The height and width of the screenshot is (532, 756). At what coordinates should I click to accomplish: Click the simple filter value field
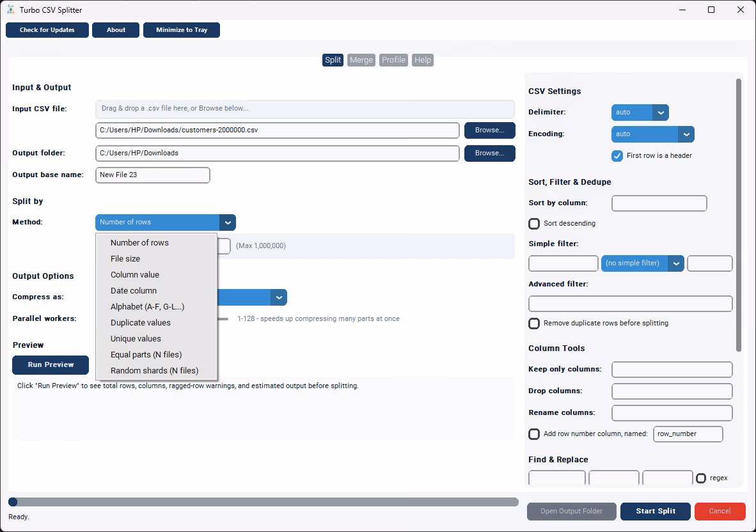[x=710, y=263]
